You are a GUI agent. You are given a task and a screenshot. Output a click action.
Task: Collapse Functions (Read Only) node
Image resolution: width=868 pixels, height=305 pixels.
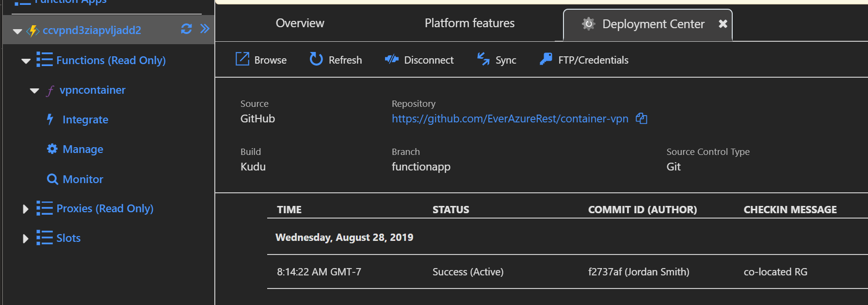click(x=26, y=61)
